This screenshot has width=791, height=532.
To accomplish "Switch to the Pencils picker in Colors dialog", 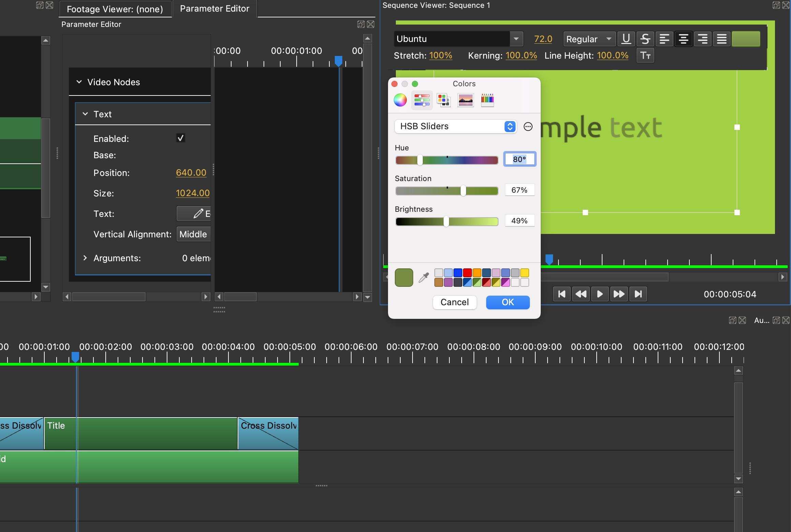I will click(487, 100).
